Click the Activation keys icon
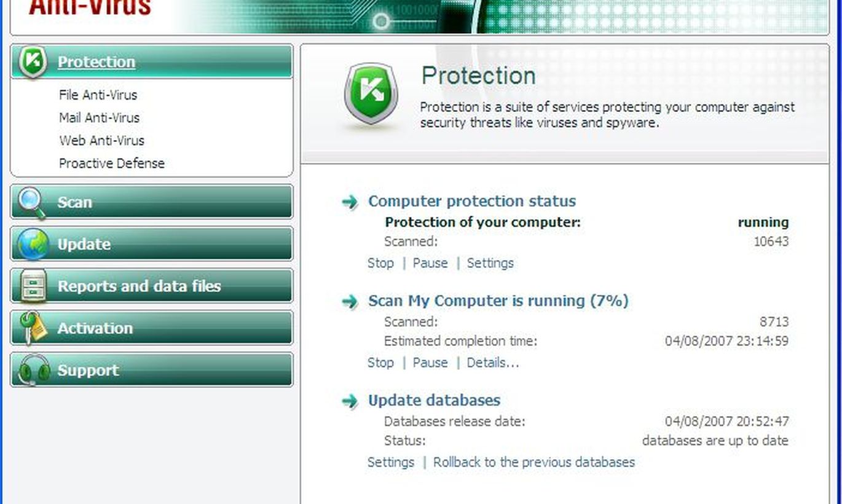Screen dimensions: 842x504 point(33,328)
